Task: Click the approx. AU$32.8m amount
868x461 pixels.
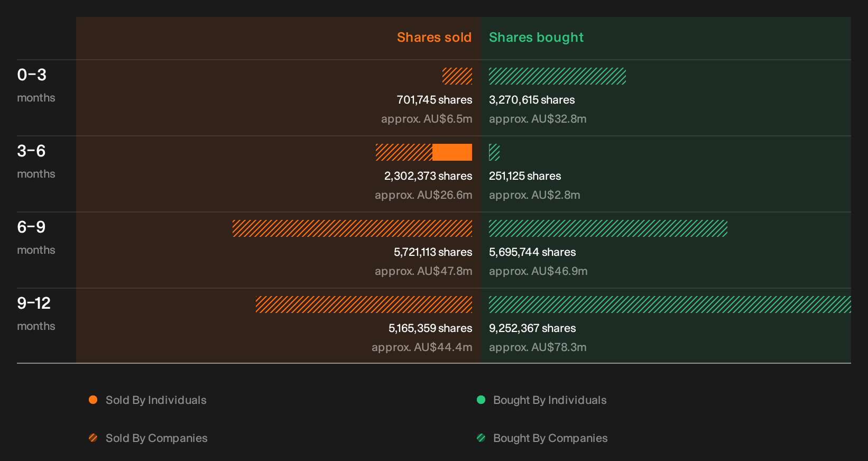Action: coord(538,119)
